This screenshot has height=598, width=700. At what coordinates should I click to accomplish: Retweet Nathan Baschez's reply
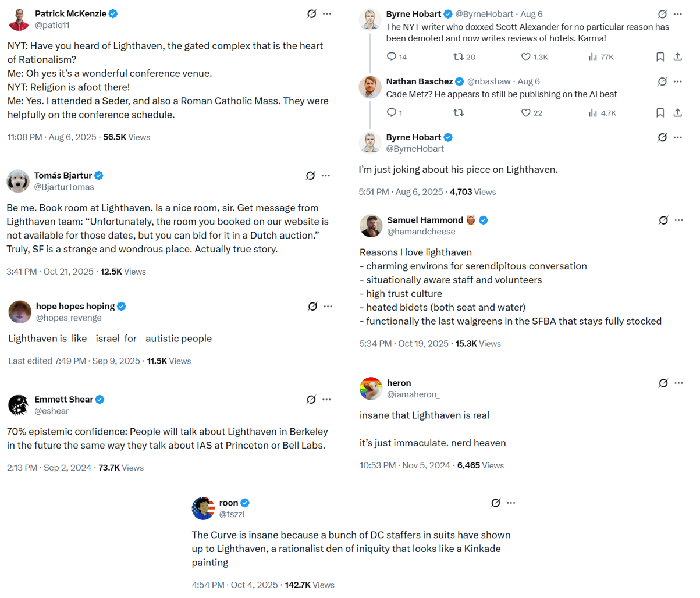coord(459,112)
